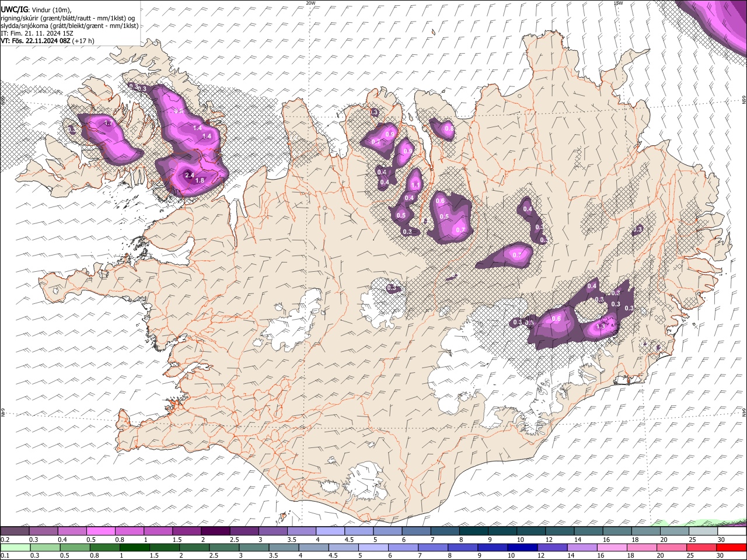Click the 2.4 snowfall value on the map
Viewport: 747px width, 560px height.
pos(189,175)
